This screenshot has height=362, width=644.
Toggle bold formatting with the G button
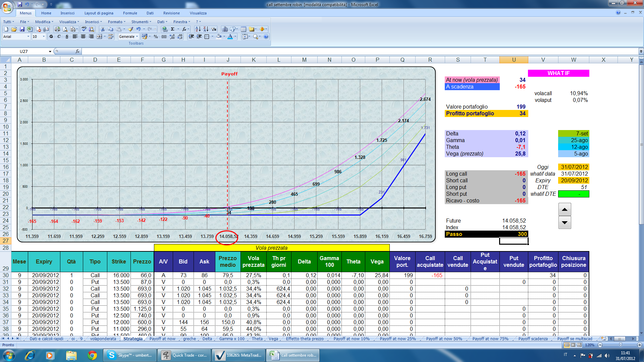(51, 37)
